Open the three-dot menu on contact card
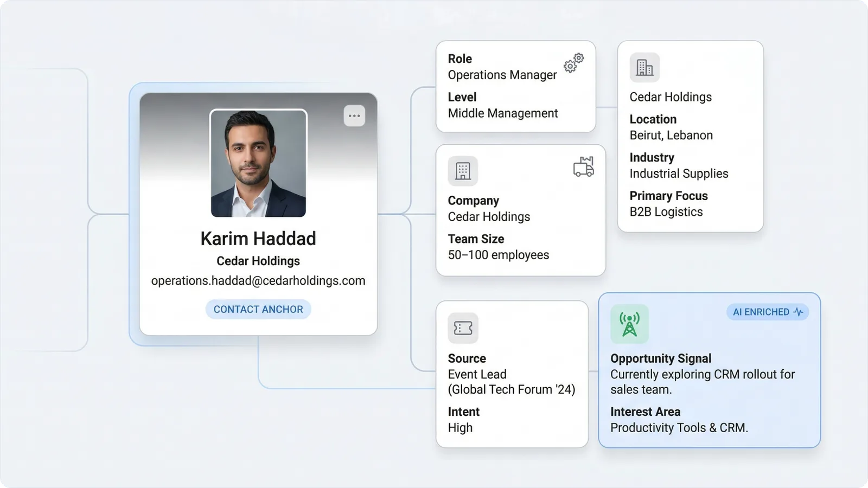Image resolution: width=868 pixels, height=488 pixels. [354, 115]
